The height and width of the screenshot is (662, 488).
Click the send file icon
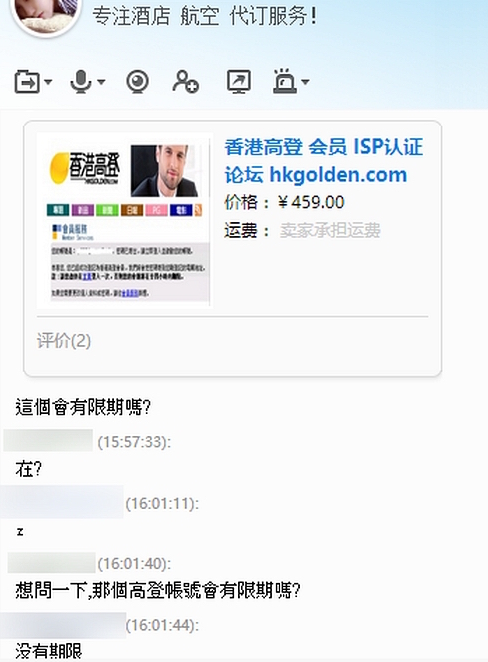click(x=27, y=81)
